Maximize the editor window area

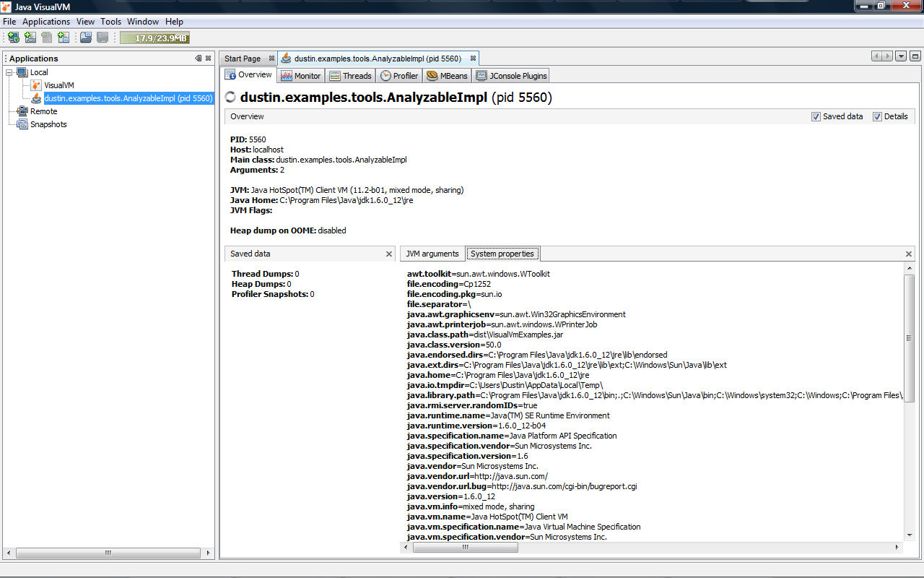pos(915,56)
